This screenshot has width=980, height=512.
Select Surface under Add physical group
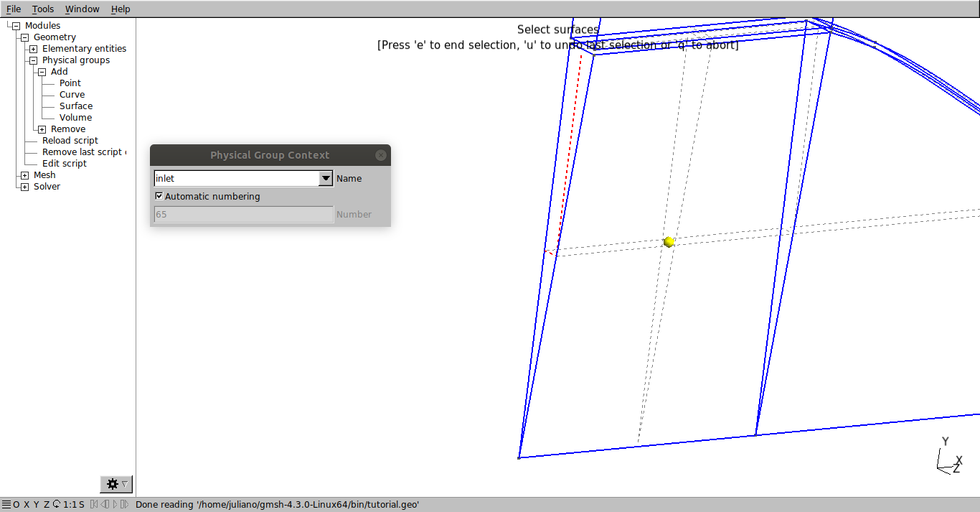[x=76, y=106]
